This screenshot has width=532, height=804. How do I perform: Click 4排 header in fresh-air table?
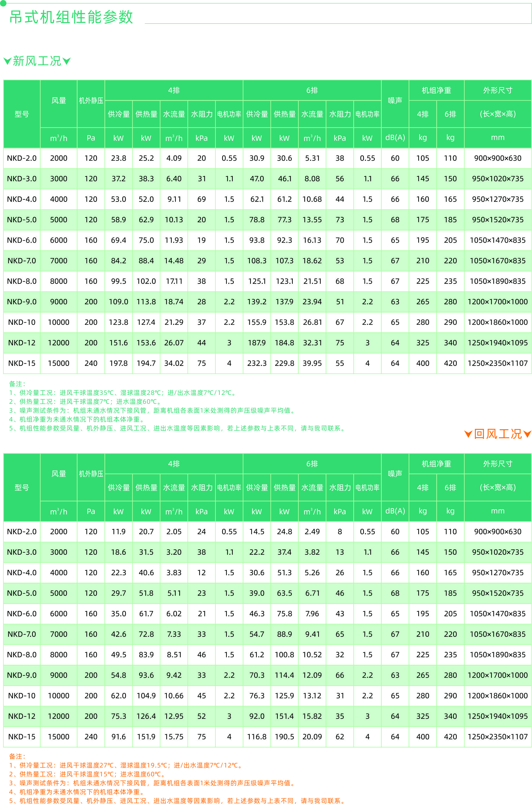[174, 90]
